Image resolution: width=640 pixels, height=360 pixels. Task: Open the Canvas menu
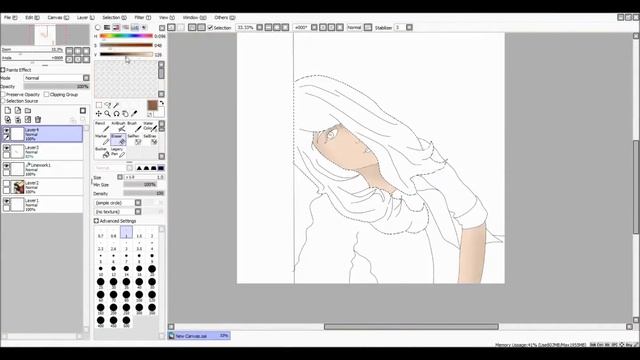coord(58,18)
